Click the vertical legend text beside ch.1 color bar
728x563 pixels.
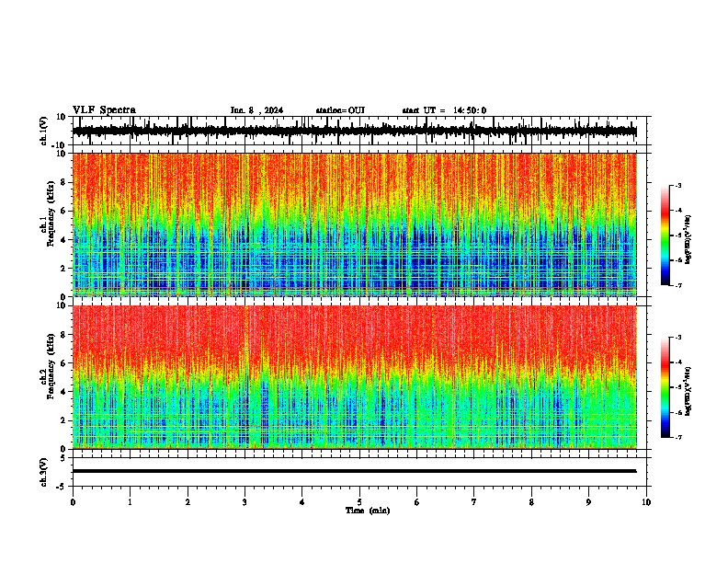click(688, 240)
